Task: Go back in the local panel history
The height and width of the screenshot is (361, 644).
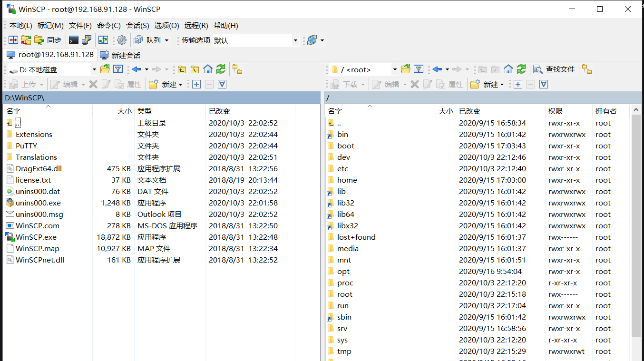Action: [x=137, y=69]
